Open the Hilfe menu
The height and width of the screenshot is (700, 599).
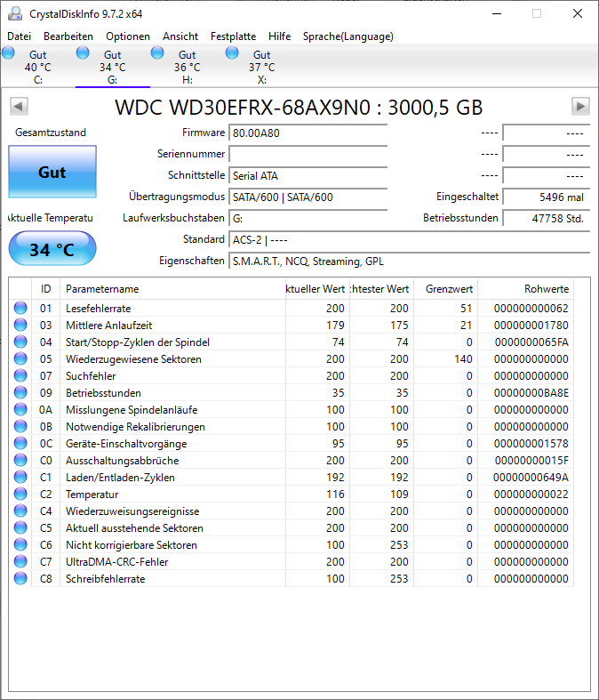pyautogui.click(x=279, y=36)
